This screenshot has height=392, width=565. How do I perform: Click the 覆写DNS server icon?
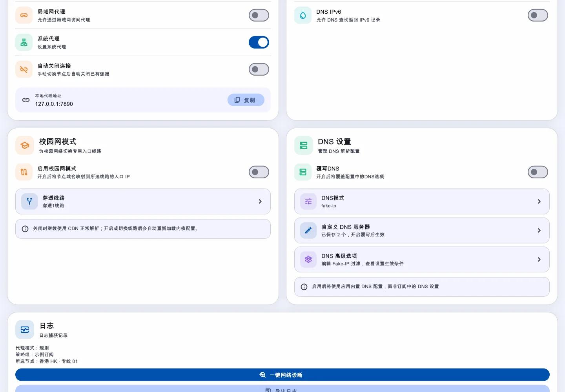tap(303, 172)
